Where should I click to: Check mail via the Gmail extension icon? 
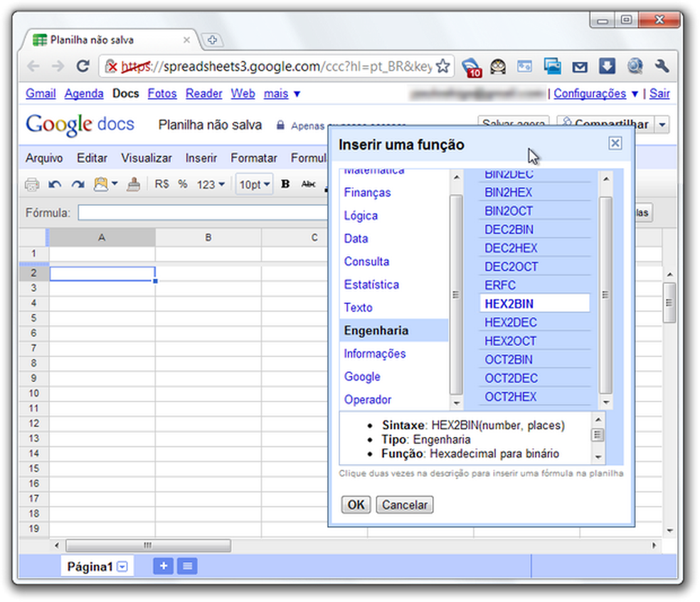point(580,67)
